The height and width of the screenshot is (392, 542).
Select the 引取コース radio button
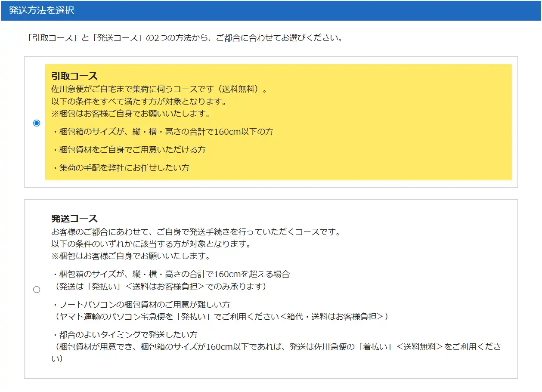(37, 123)
